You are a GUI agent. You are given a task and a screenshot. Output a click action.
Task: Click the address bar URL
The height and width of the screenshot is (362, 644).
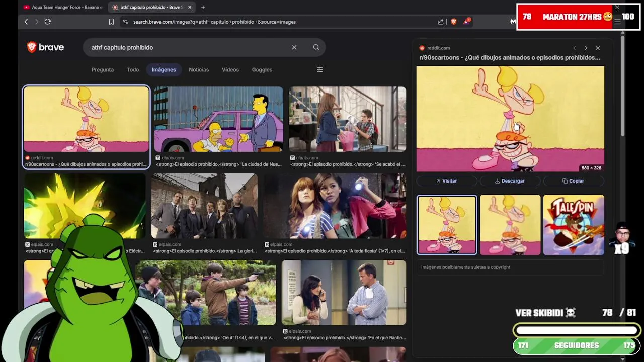[x=214, y=22]
